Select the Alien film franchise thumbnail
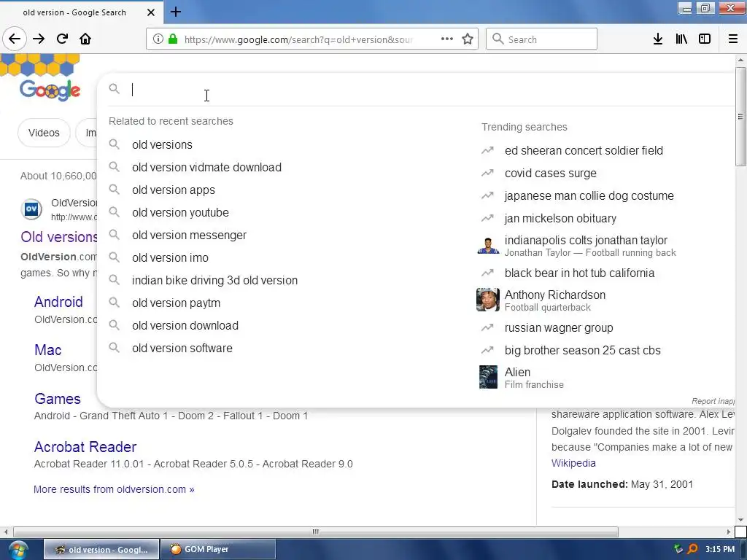The height and width of the screenshot is (560, 747). point(488,377)
